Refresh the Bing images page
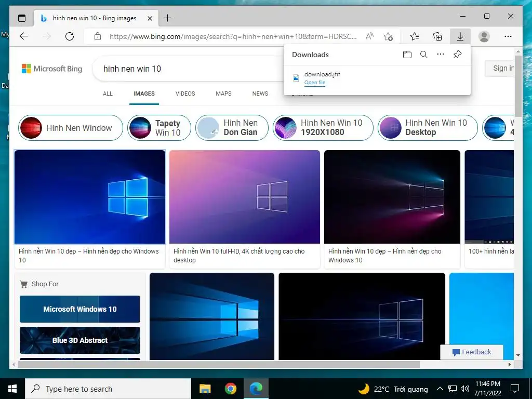 click(x=70, y=36)
